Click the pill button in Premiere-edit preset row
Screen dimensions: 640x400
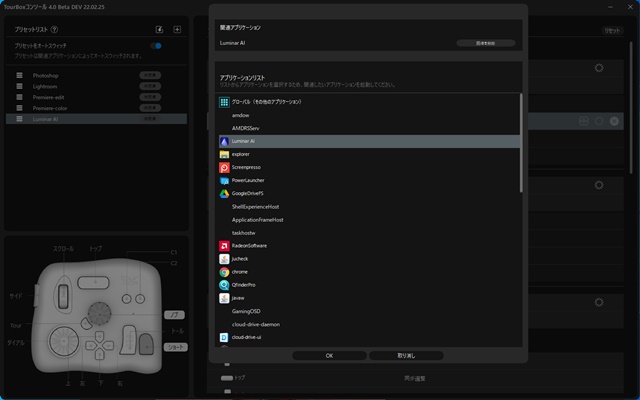150,97
